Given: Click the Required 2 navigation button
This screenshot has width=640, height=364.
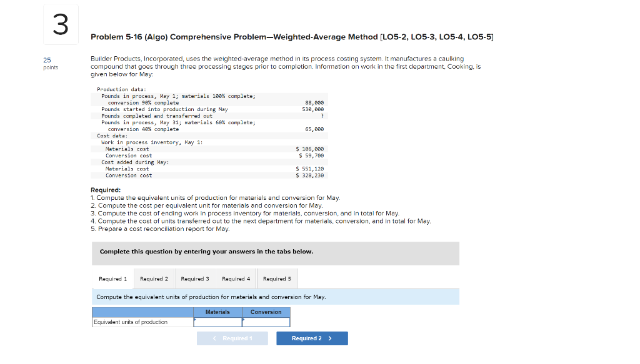Looking at the screenshot, I should point(312,338).
